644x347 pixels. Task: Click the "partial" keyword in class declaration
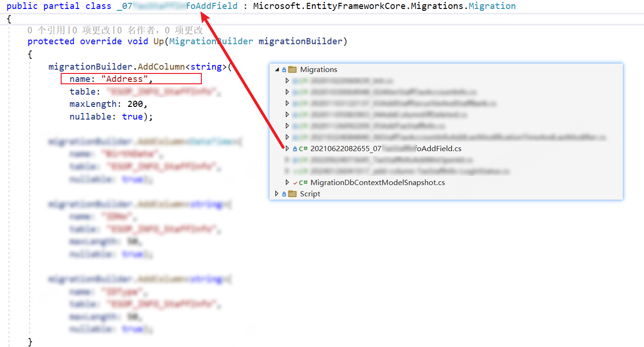62,6
